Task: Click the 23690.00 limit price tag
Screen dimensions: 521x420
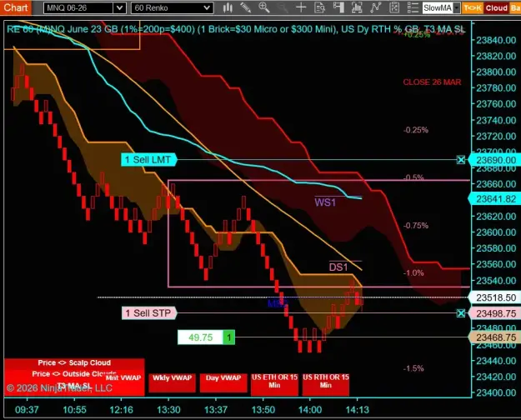Action: 494,160
